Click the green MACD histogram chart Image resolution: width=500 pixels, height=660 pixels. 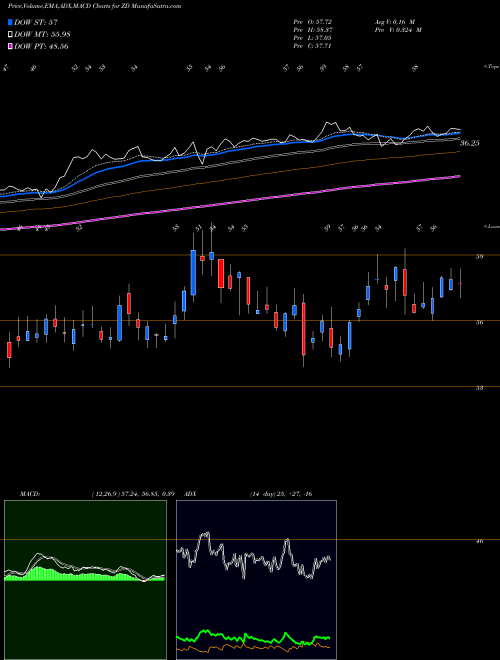click(x=85, y=580)
